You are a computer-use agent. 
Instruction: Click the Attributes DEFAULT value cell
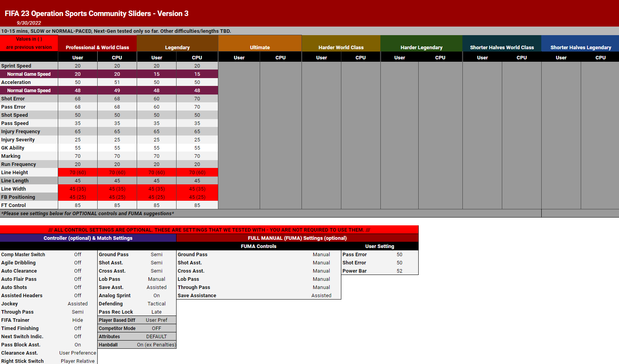click(x=156, y=337)
